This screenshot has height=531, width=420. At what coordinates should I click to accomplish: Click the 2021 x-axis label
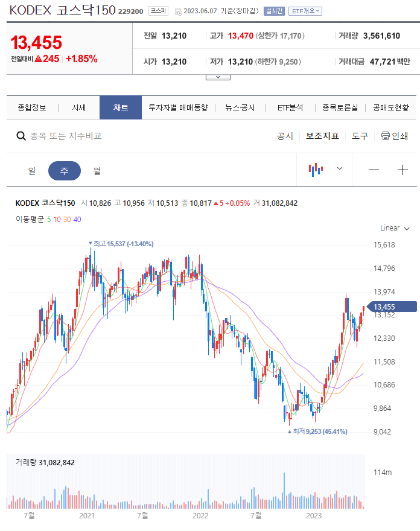pyautogui.click(x=87, y=516)
